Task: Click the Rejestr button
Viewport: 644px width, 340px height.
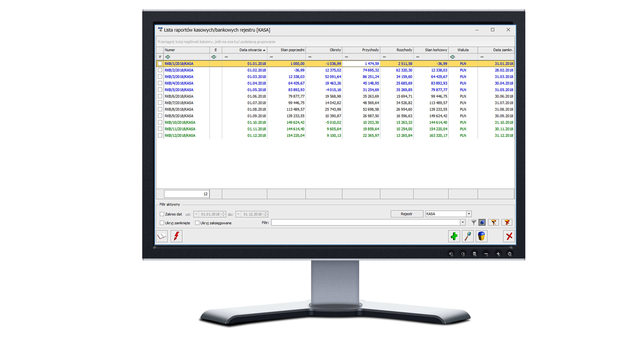Action: (407, 214)
